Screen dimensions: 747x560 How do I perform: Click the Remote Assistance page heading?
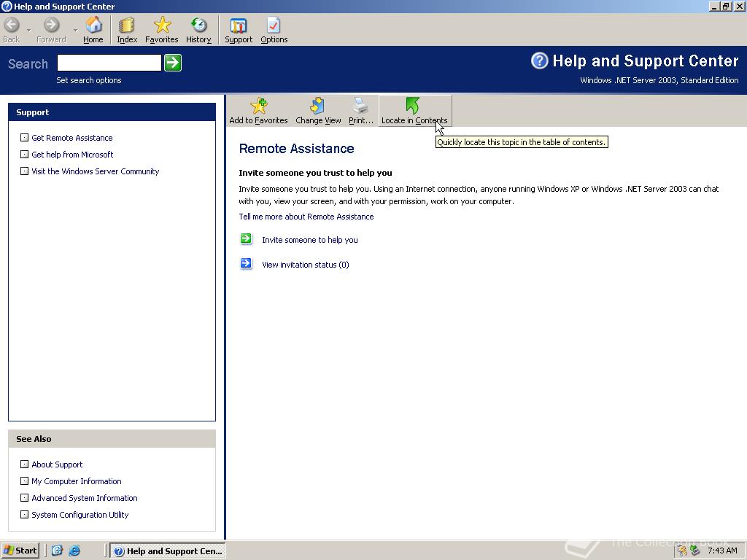pos(296,149)
